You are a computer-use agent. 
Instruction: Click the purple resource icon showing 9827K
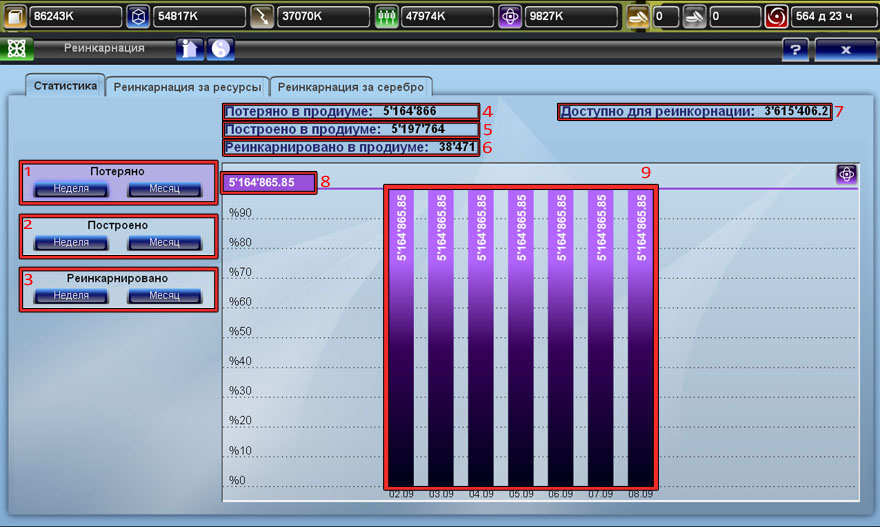click(510, 17)
